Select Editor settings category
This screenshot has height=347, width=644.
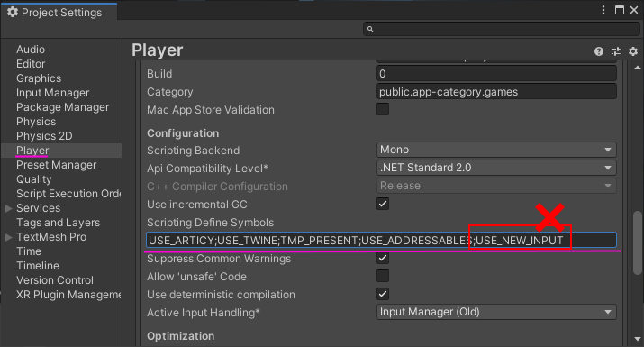(31, 64)
